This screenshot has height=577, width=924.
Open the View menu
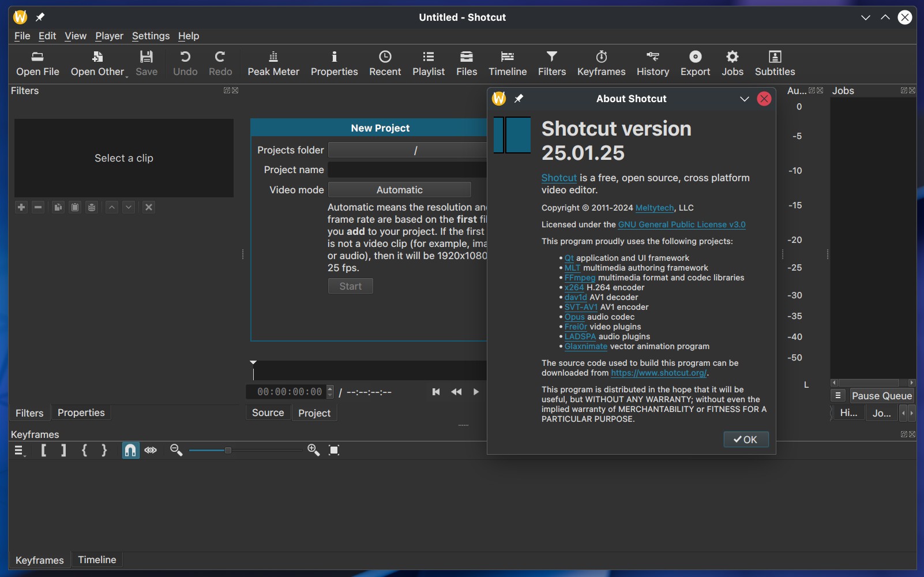[76, 36]
